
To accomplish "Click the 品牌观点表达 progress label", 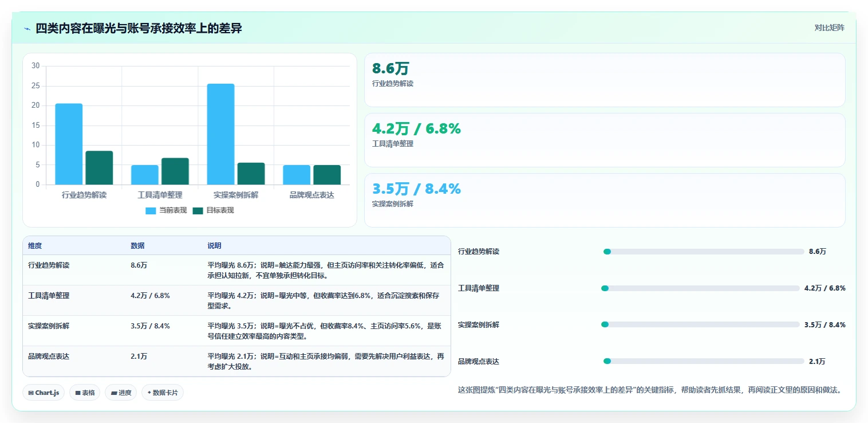I will point(479,362).
